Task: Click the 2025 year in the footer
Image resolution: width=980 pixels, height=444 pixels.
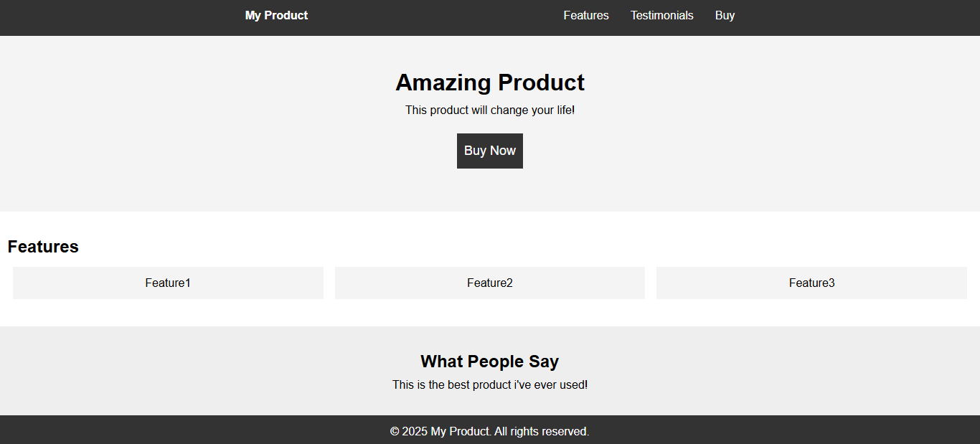Action: pos(415,432)
